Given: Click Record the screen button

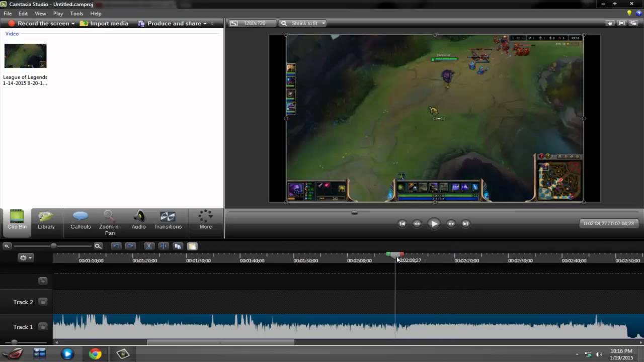Looking at the screenshot, I should click(x=38, y=24).
